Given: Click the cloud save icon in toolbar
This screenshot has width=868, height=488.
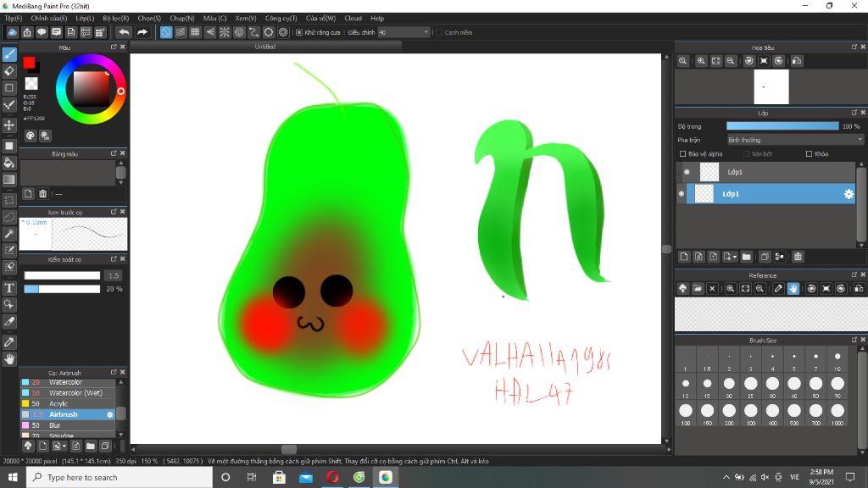Looking at the screenshot, I should [12, 33].
